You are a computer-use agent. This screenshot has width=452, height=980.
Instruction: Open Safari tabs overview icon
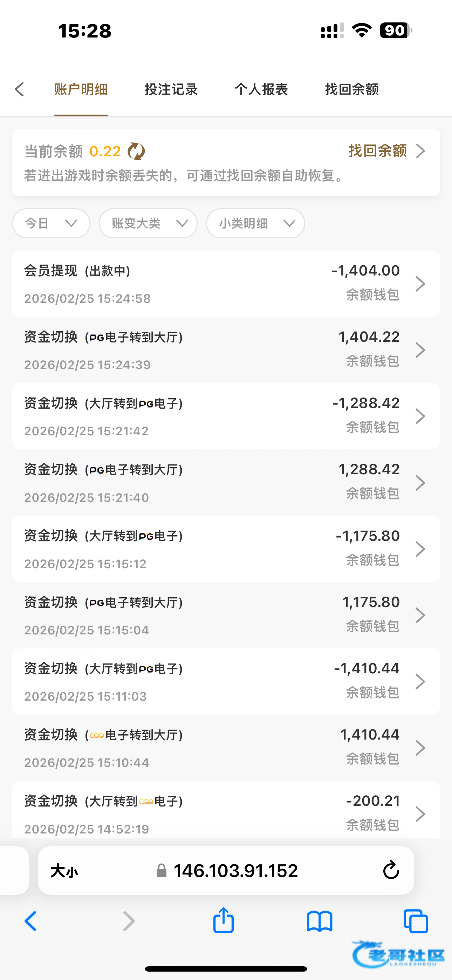416,921
